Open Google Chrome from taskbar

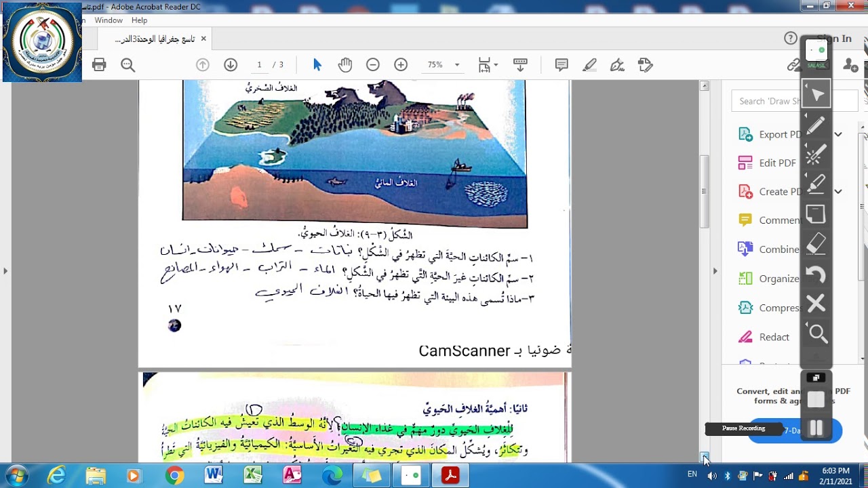174,476
